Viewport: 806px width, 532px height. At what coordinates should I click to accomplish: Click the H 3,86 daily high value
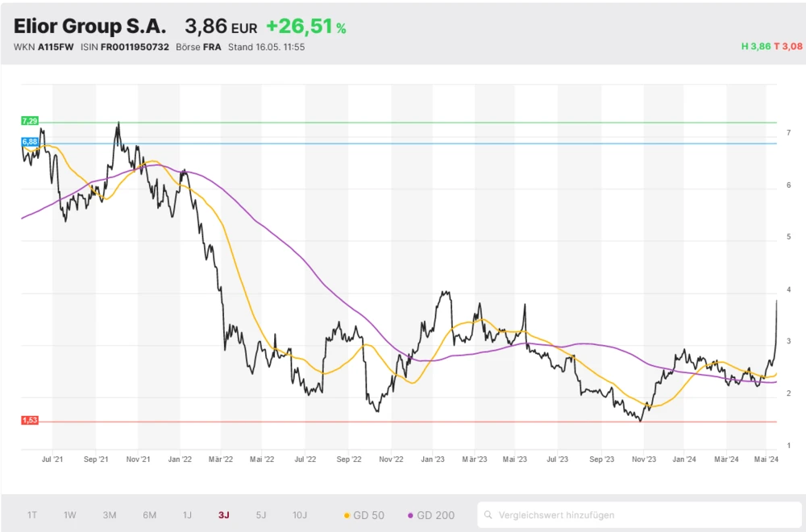(x=755, y=47)
